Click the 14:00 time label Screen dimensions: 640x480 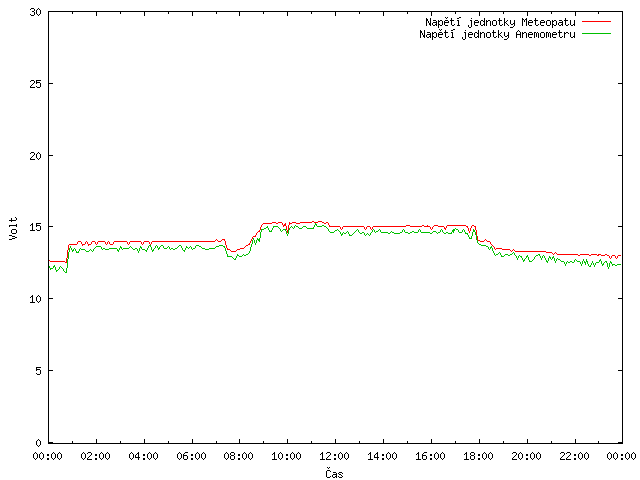[x=382, y=456]
